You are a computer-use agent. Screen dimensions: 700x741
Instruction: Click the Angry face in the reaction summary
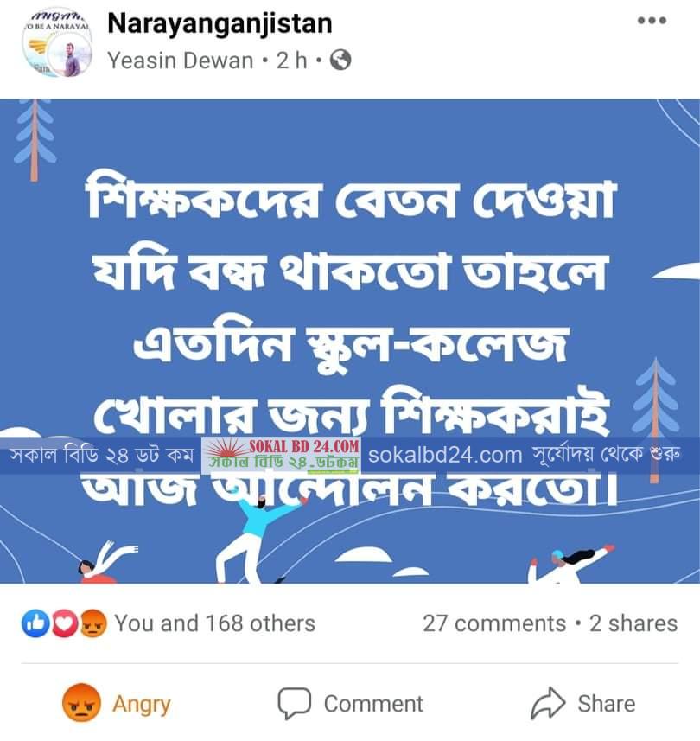(93, 623)
